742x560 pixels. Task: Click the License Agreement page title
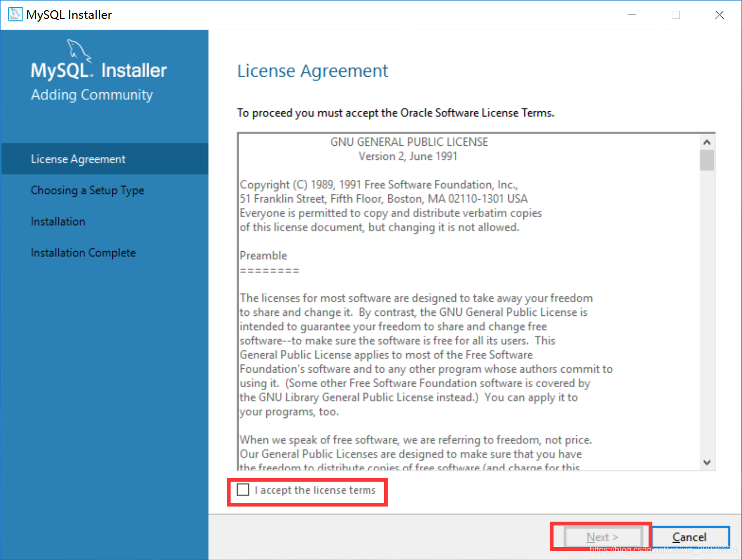(313, 71)
